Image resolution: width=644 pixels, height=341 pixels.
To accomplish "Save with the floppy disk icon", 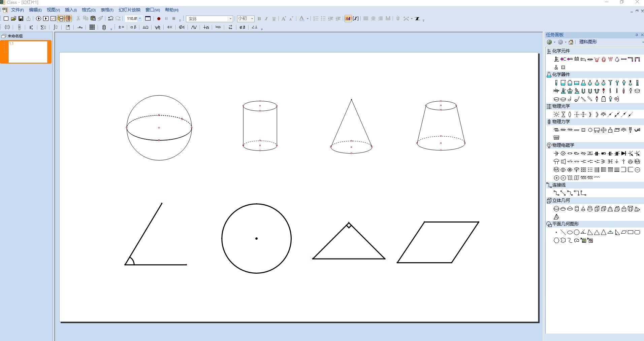I will tap(21, 19).
